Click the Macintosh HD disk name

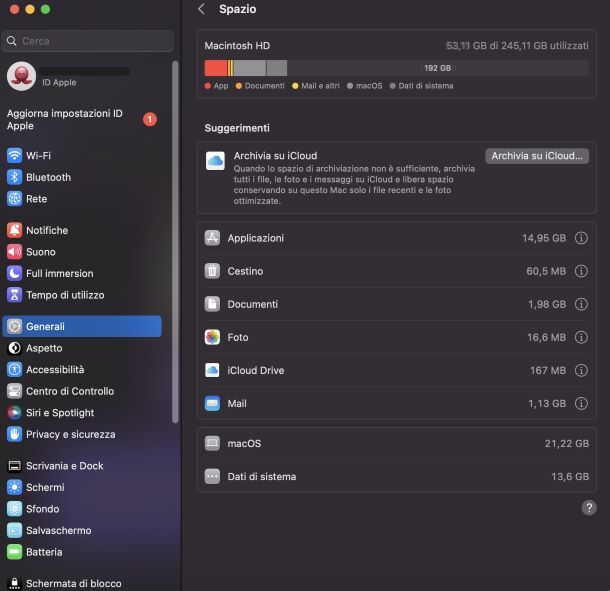[x=237, y=46]
